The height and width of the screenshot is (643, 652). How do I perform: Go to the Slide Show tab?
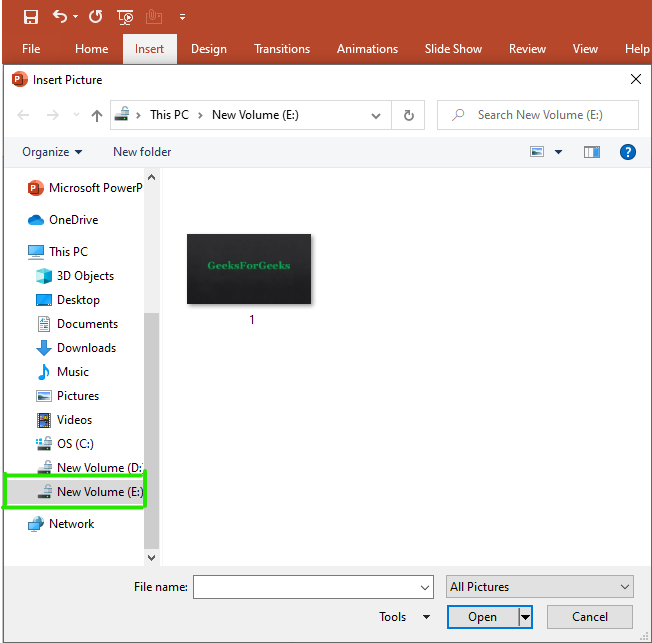453,49
